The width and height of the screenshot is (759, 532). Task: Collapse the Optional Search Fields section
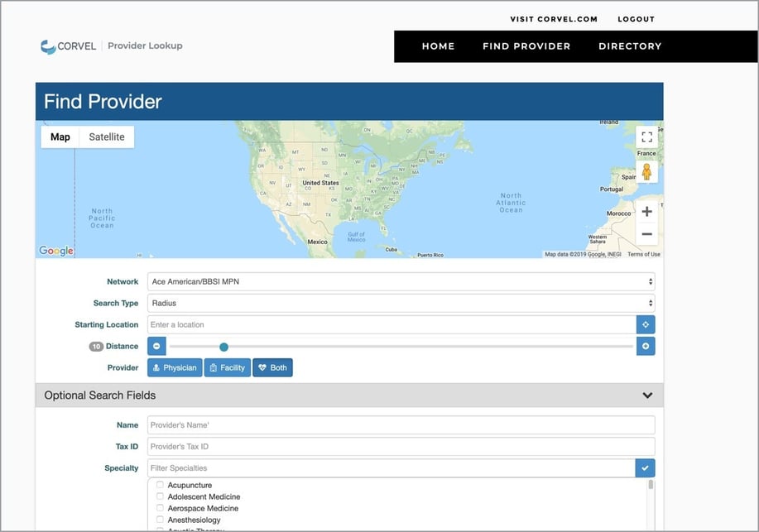(x=647, y=395)
